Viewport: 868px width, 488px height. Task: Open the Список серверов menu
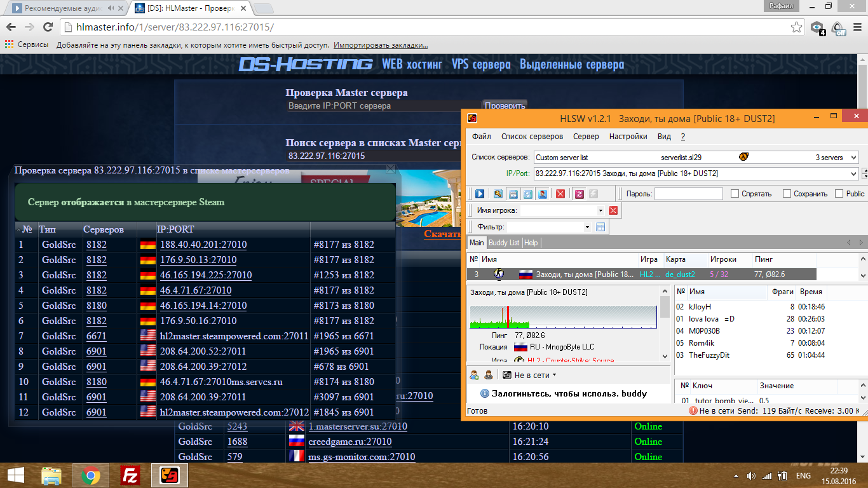[x=532, y=137]
